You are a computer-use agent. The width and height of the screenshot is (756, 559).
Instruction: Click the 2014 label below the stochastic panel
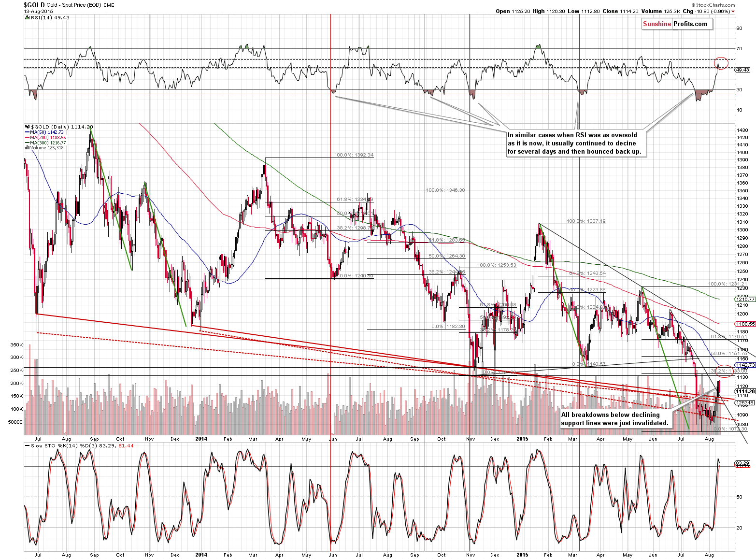(201, 555)
